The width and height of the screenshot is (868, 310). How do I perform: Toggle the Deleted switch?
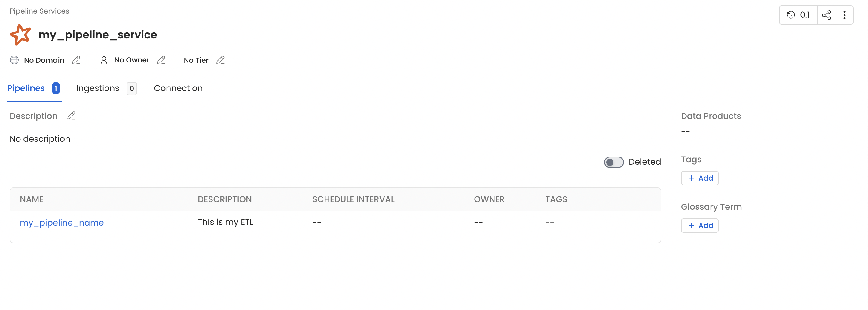614,162
